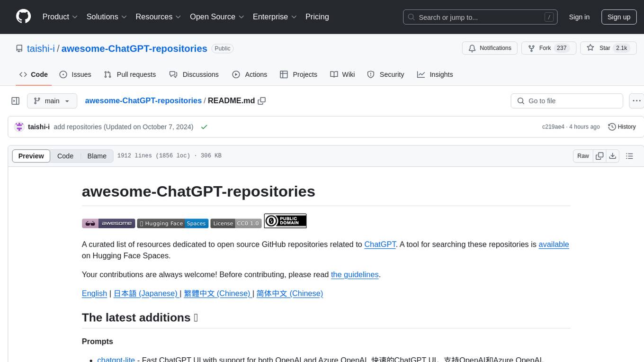
Task: Open the English README link
Action: (94, 293)
